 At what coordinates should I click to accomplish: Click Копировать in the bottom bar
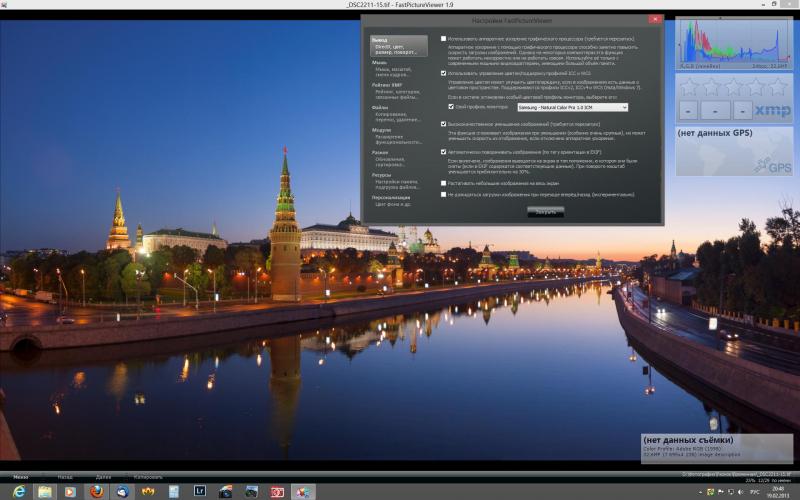coord(148,477)
